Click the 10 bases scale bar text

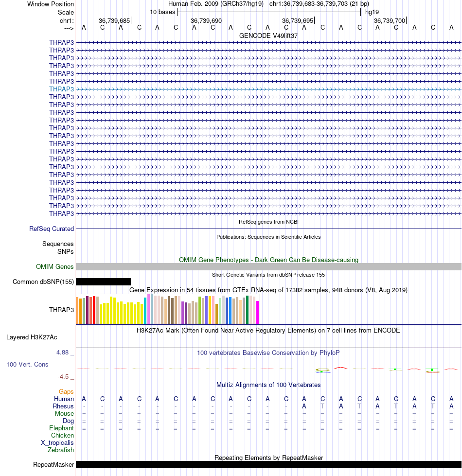point(162,12)
